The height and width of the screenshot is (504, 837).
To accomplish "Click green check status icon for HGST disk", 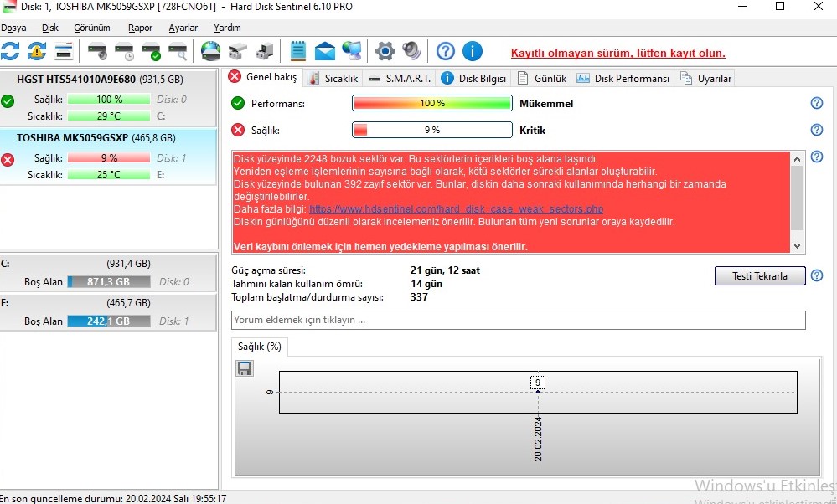I will 8,100.
